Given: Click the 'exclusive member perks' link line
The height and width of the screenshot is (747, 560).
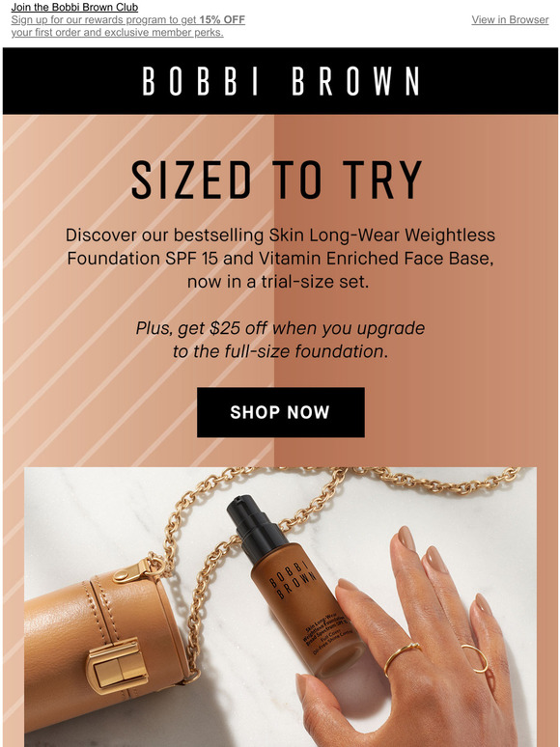Looking at the screenshot, I should 117,33.
